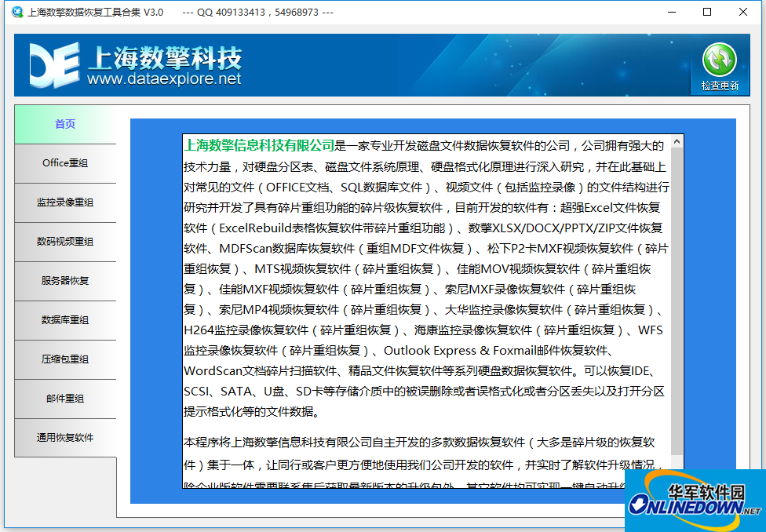Go to 服务器恢复 tab
This screenshot has height=532, width=766.
(65, 280)
